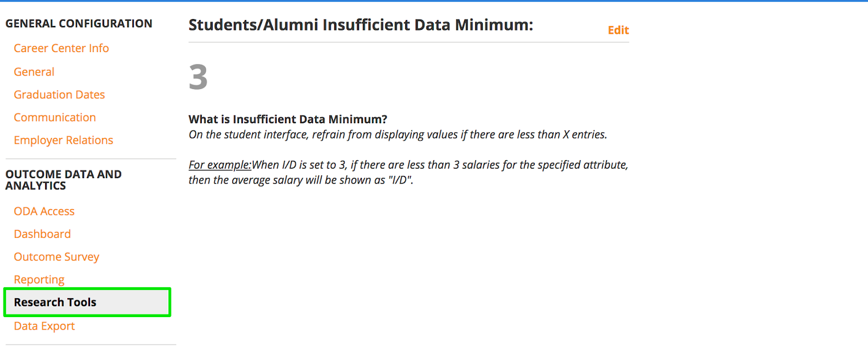Select Reporting in the sidebar
This screenshot has width=868, height=347.
[39, 280]
